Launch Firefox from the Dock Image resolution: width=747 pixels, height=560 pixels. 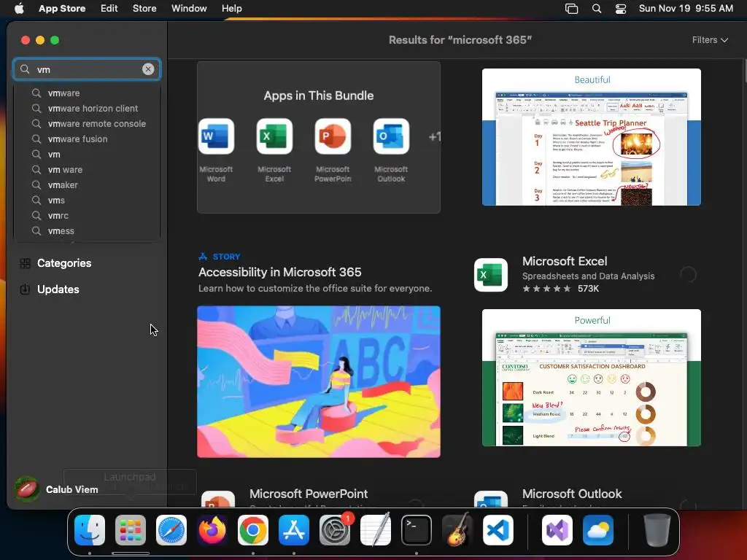[212, 530]
